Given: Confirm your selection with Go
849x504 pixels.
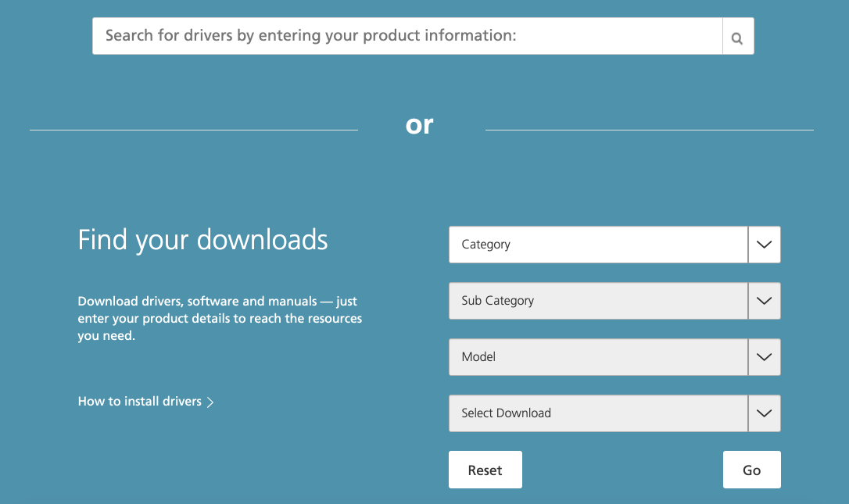Looking at the screenshot, I should [751, 470].
